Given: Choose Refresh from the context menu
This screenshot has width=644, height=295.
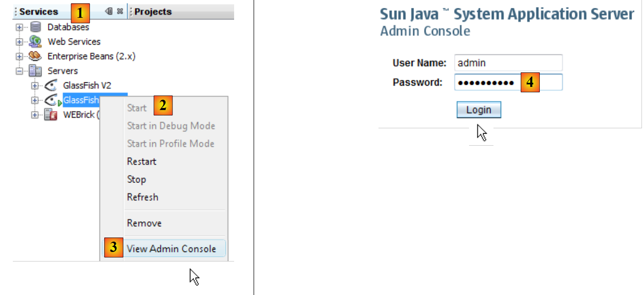Looking at the screenshot, I should point(142,197).
